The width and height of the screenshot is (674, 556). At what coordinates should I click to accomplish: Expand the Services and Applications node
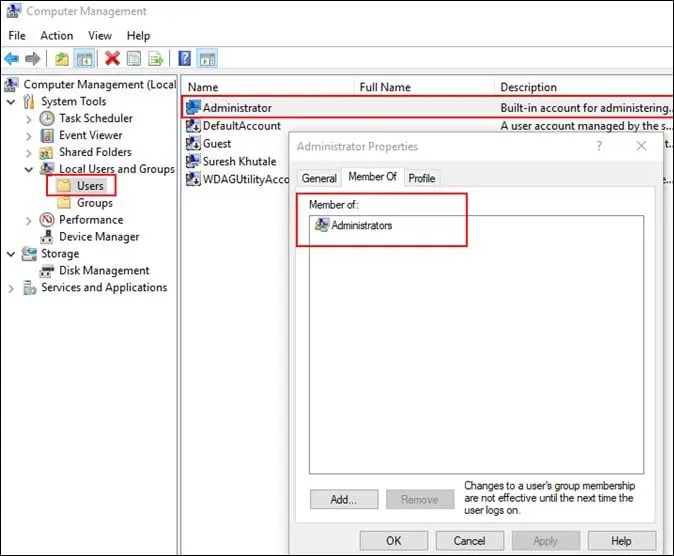(x=11, y=288)
